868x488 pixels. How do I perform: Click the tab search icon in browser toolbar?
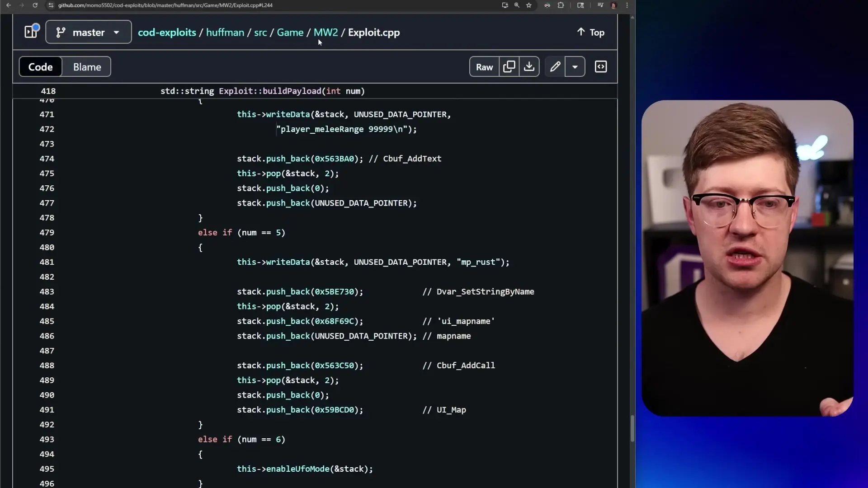(581, 5)
